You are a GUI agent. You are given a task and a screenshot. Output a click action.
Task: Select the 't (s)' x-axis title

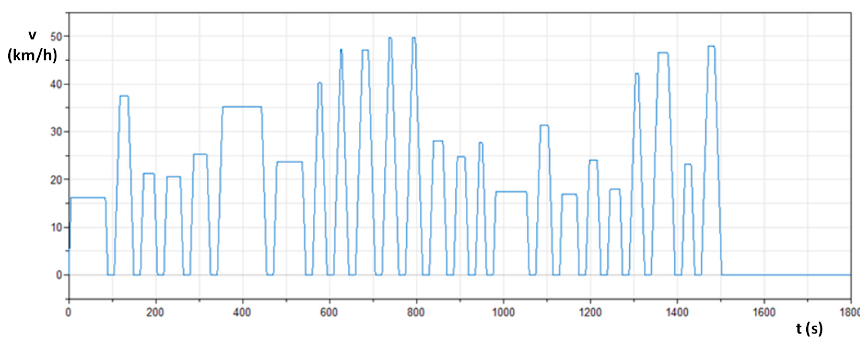tap(809, 329)
